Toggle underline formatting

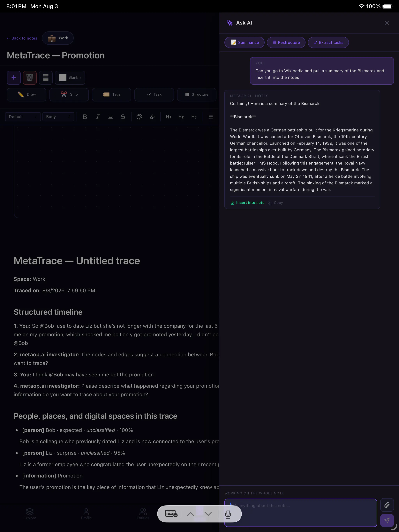pos(110,117)
